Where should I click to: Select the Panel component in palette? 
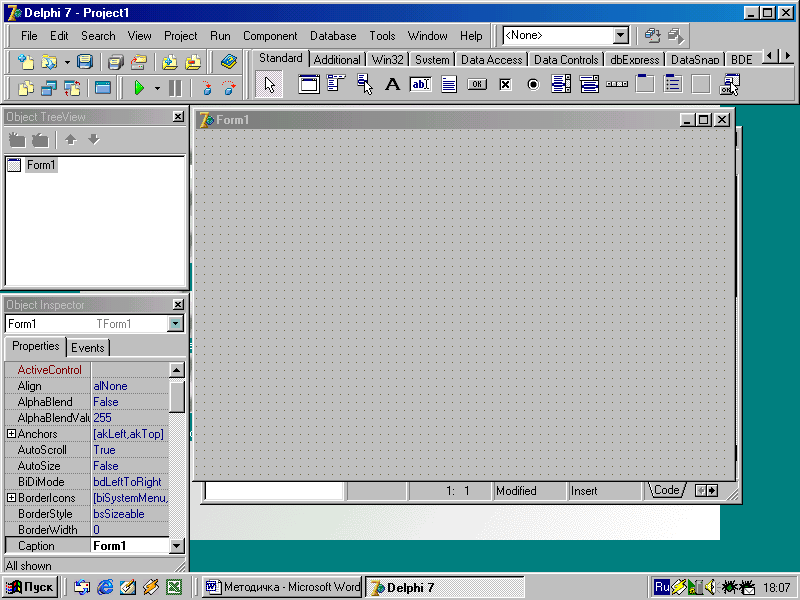pos(701,84)
